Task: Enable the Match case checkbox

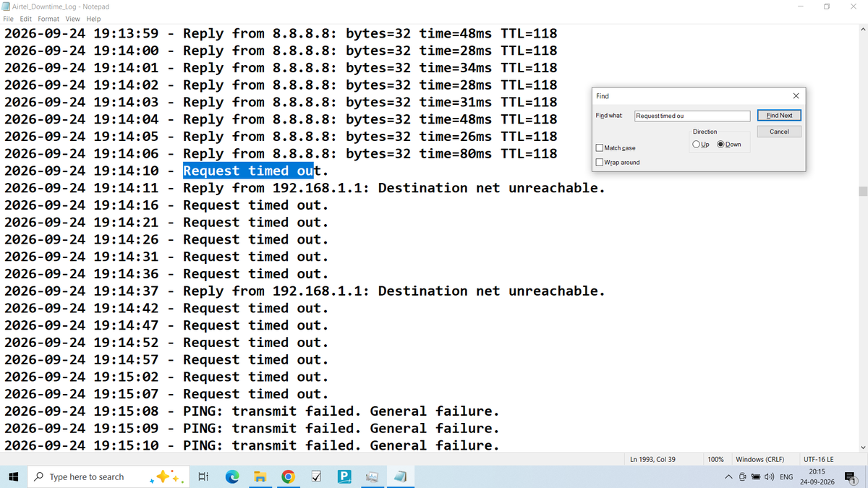Action: tap(599, 147)
